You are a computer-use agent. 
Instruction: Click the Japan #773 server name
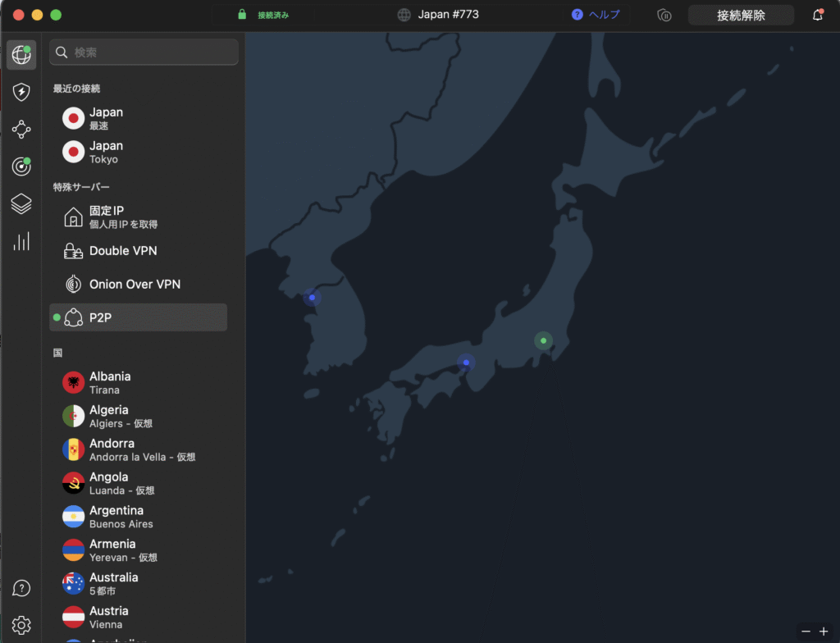tap(449, 15)
